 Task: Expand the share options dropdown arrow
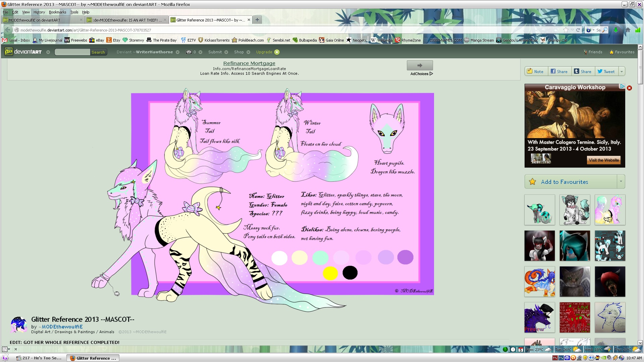pos(622,71)
